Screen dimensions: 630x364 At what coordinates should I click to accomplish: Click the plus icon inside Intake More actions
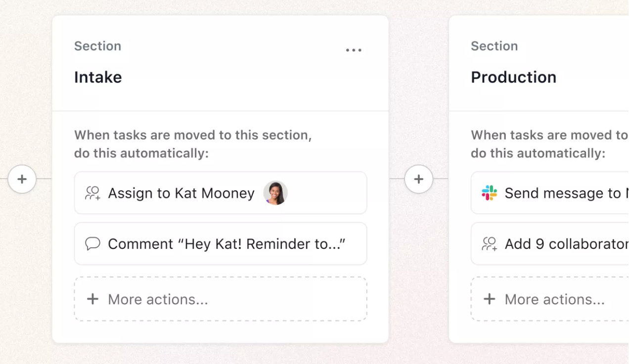(x=93, y=299)
